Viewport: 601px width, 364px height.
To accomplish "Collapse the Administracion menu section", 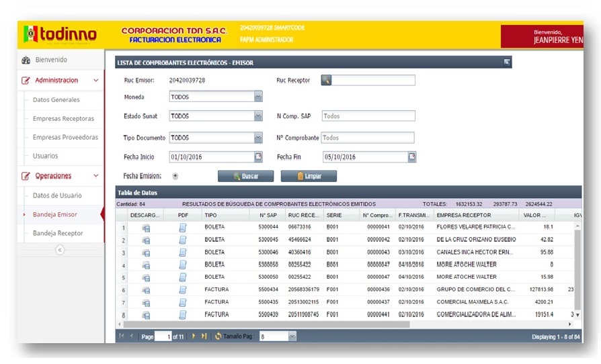I will click(95, 81).
